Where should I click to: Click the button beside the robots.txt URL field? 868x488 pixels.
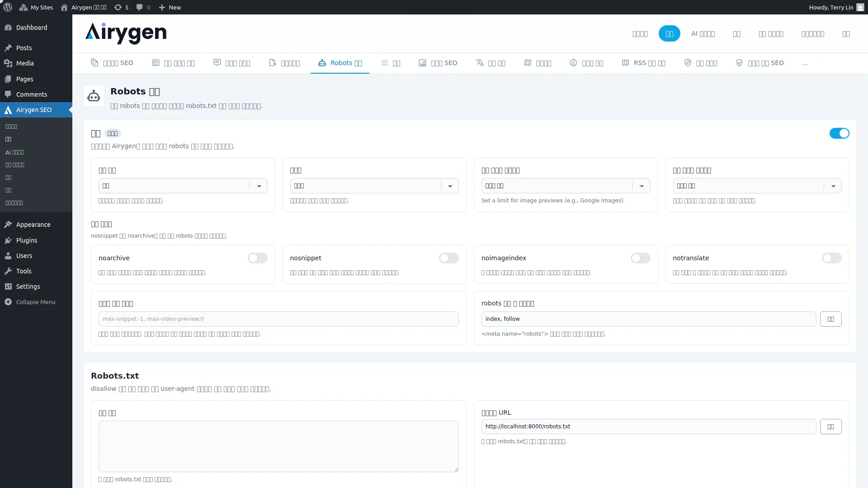point(831,427)
